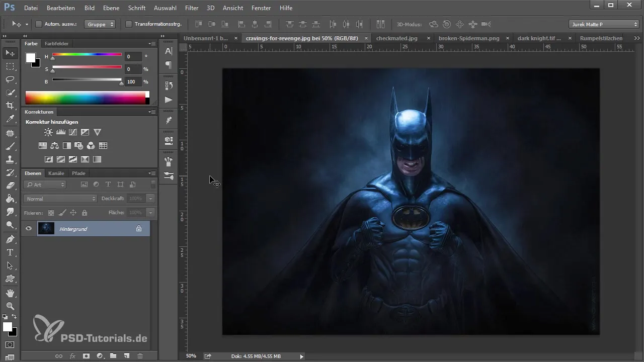Open the layer style fx button

pyautogui.click(x=72, y=356)
